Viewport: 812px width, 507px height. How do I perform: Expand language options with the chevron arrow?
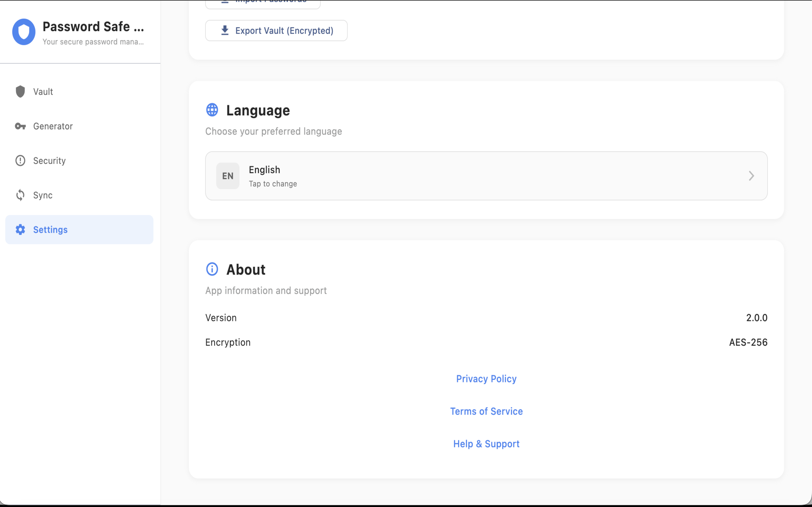tap(751, 176)
